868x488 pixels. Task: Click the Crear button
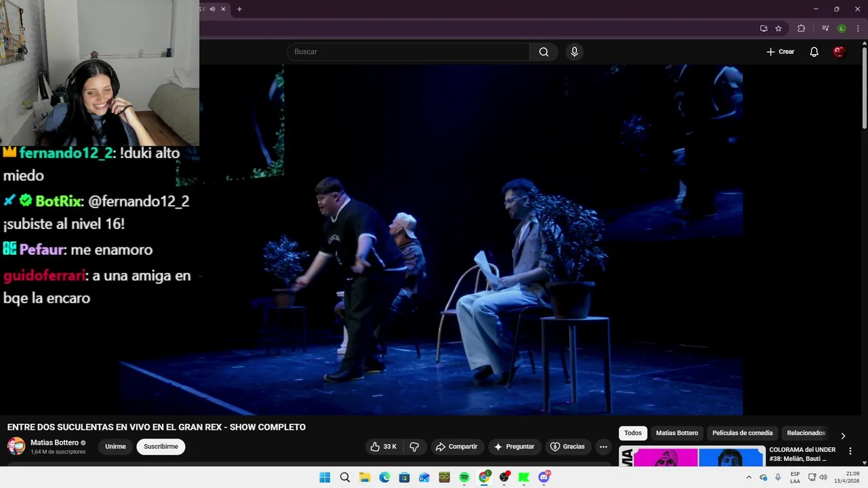pos(780,52)
